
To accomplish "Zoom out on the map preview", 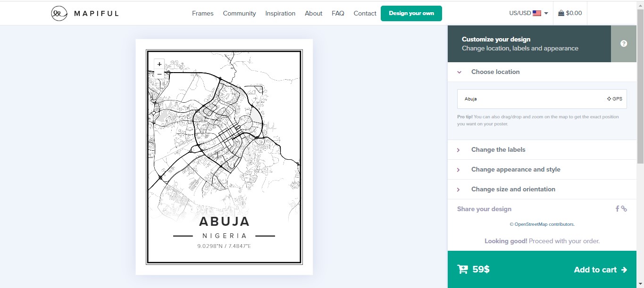I will pyautogui.click(x=159, y=74).
